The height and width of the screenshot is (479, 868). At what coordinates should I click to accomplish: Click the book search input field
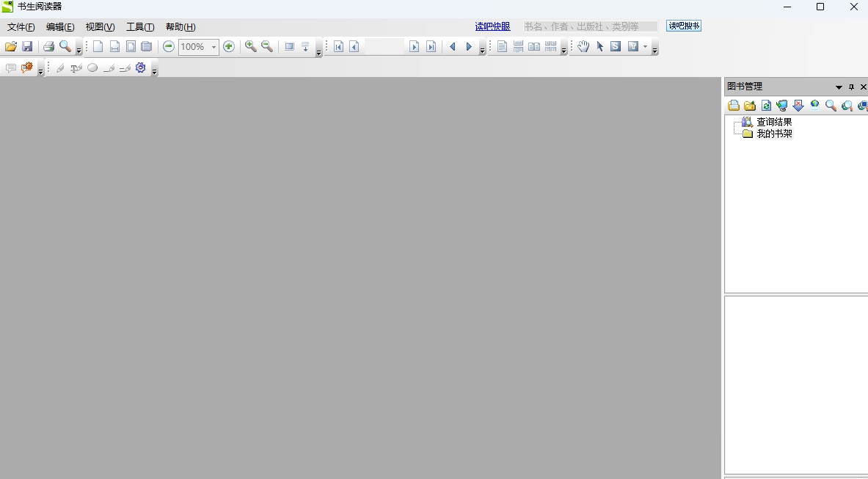coord(591,26)
